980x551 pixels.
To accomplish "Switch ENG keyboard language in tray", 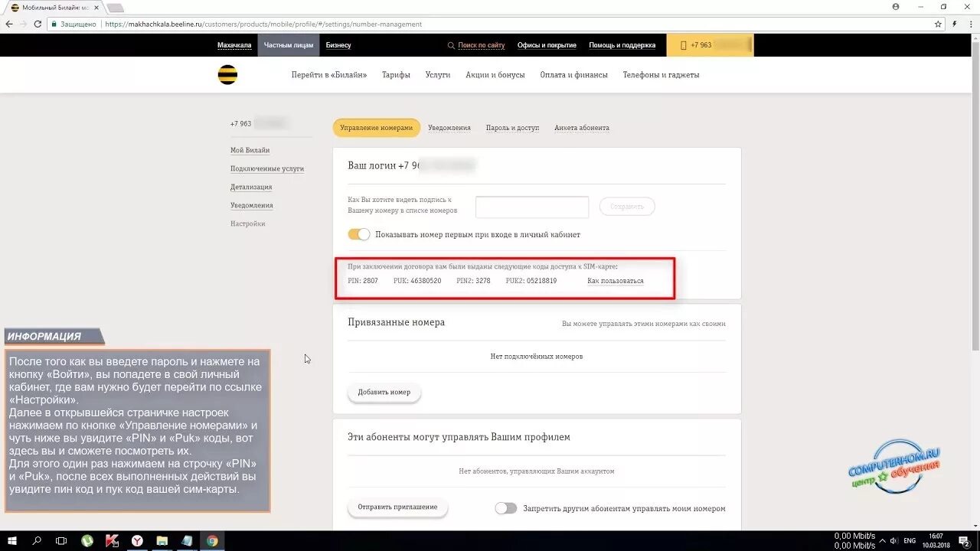I will point(910,540).
